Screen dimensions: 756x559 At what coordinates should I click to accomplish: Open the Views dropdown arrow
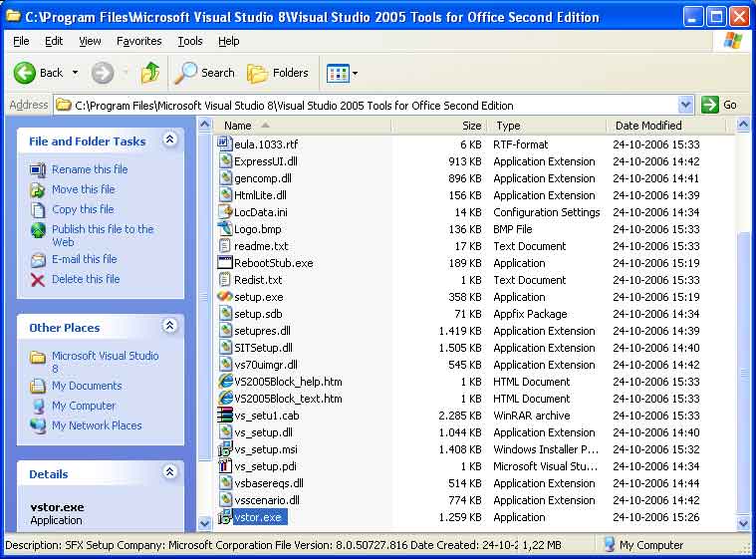(355, 74)
